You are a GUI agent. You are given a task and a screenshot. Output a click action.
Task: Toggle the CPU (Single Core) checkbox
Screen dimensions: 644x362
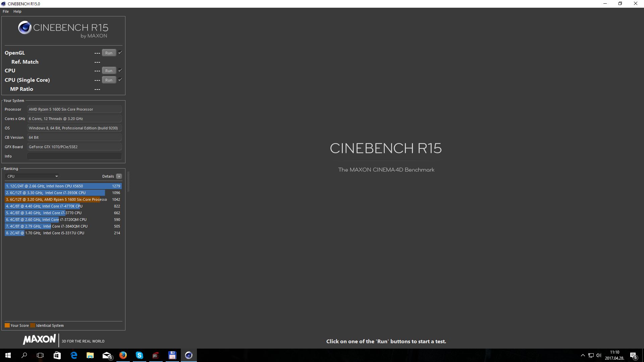[120, 80]
